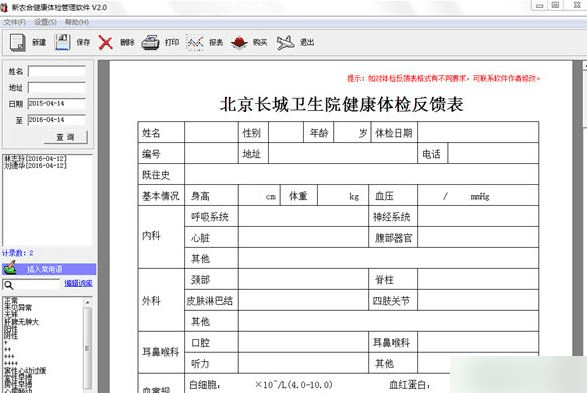Click the 血压 value cell with mmHg
Viewport: 587px width, 393px height.
point(478,195)
